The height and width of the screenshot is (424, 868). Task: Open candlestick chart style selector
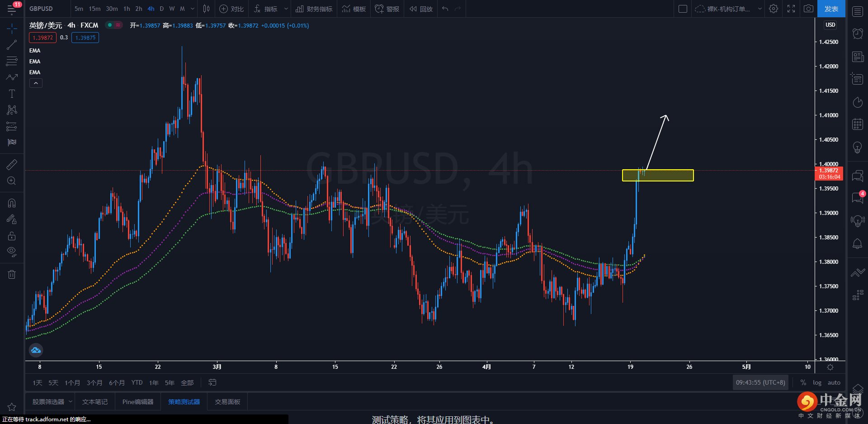point(206,9)
